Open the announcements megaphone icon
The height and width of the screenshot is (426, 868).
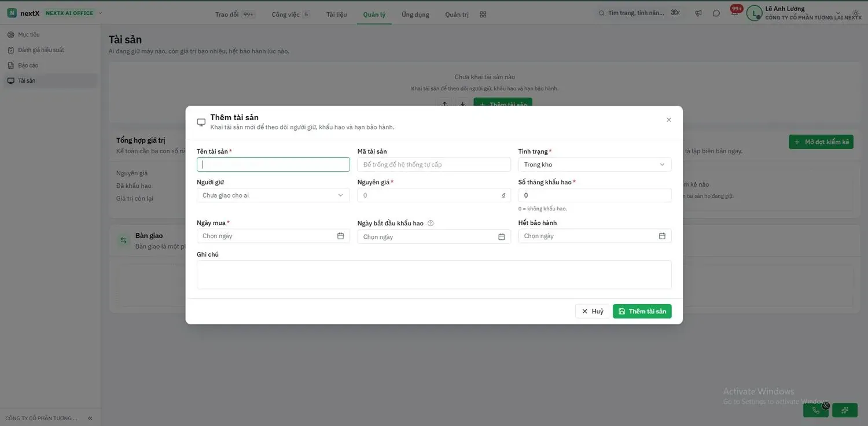[x=698, y=13]
